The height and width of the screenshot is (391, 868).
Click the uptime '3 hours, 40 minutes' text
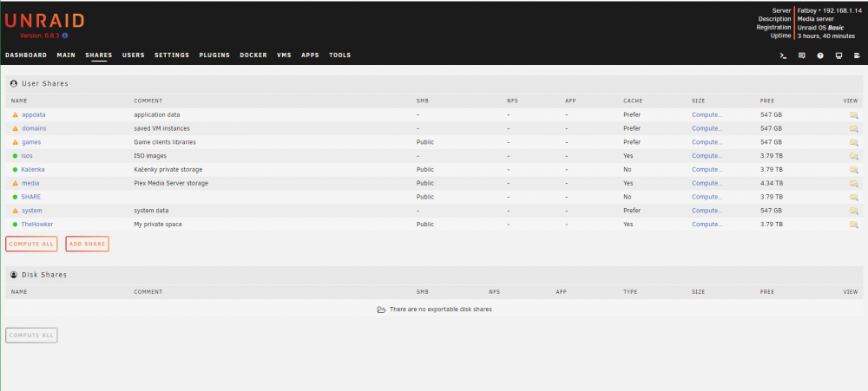pyautogui.click(x=826, y=36)
